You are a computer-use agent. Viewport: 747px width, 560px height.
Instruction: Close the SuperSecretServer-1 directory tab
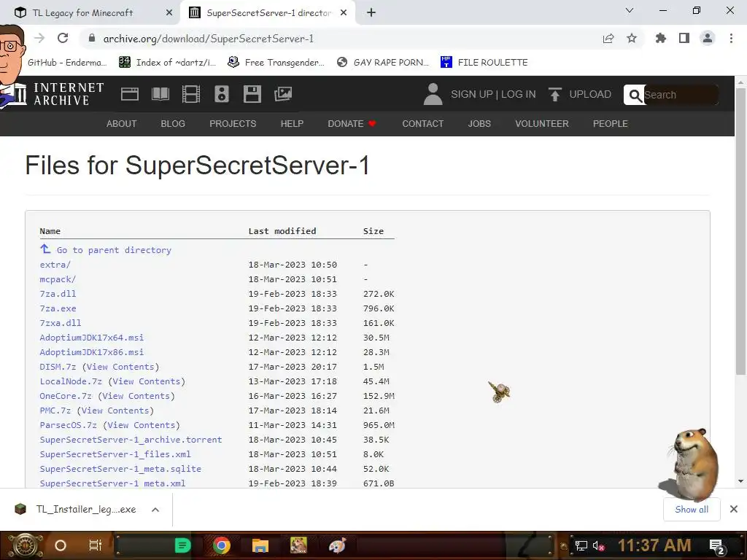(x=344, y=13)
